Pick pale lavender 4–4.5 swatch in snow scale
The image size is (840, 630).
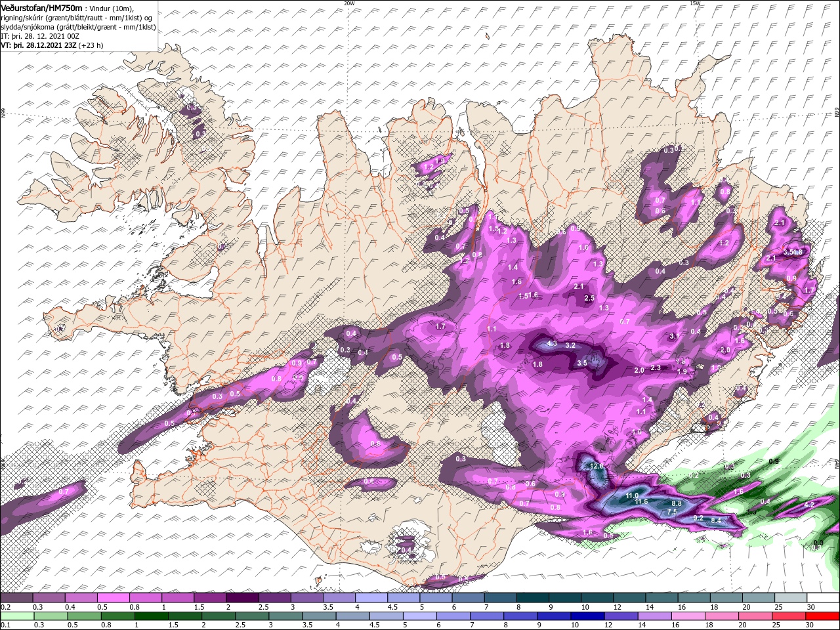(371, 598)
